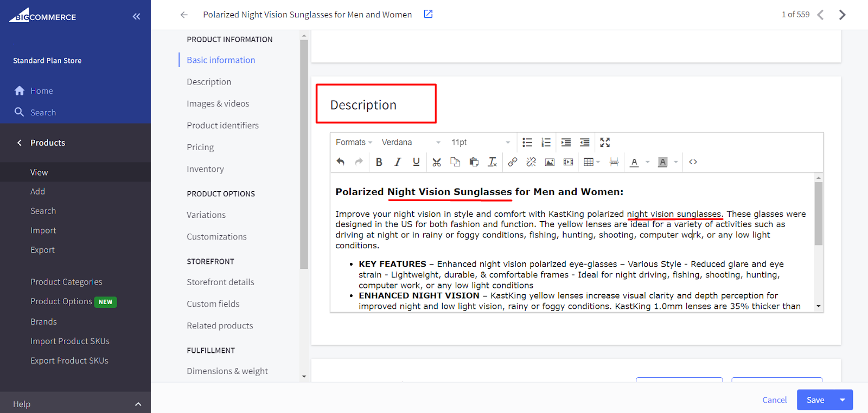Decrease indent in the description editor
The image size is (868, 413).
pyautogui.click(x=584, y=143)
